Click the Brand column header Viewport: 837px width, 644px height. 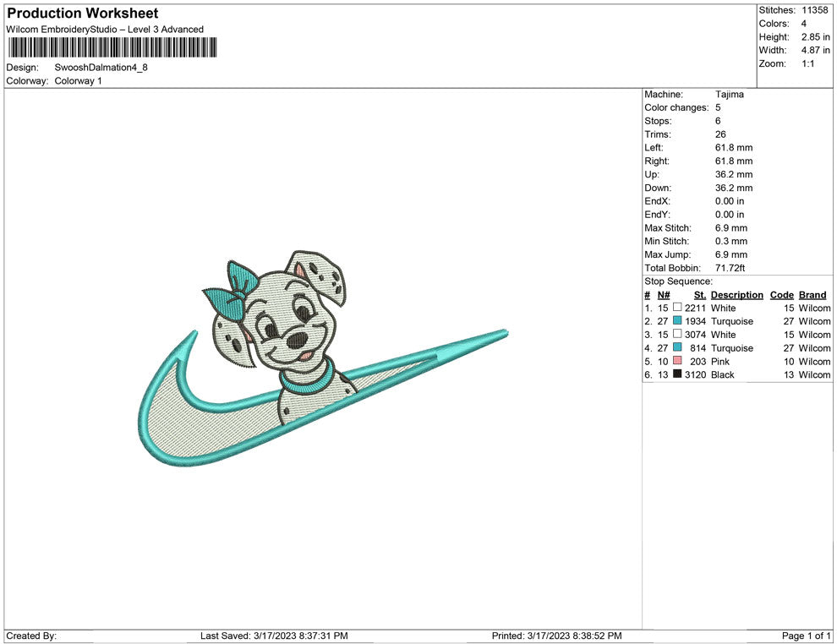click(812, 295)
